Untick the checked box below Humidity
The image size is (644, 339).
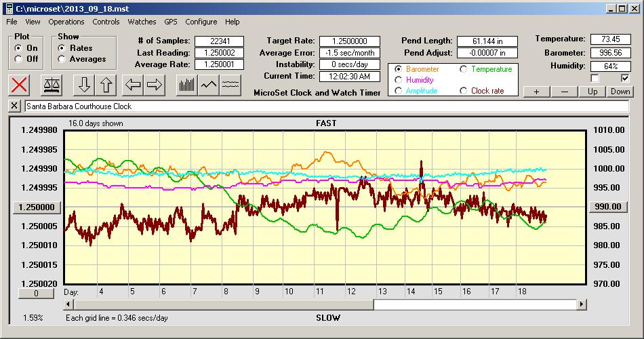click(625, 78)
